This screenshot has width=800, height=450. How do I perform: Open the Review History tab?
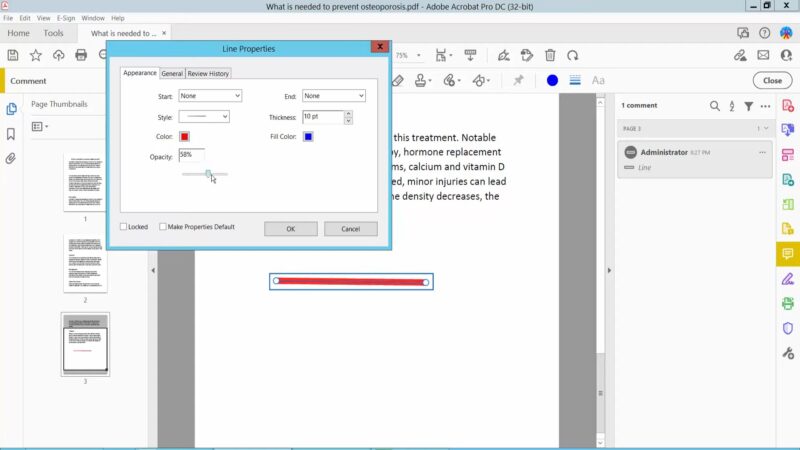coord(208,73)
